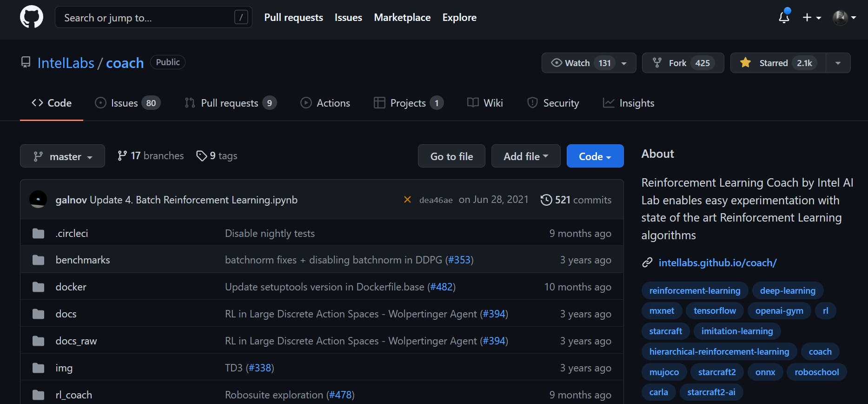Open the user avatar menu
The image size is (868, 404).
click(844, 17)
